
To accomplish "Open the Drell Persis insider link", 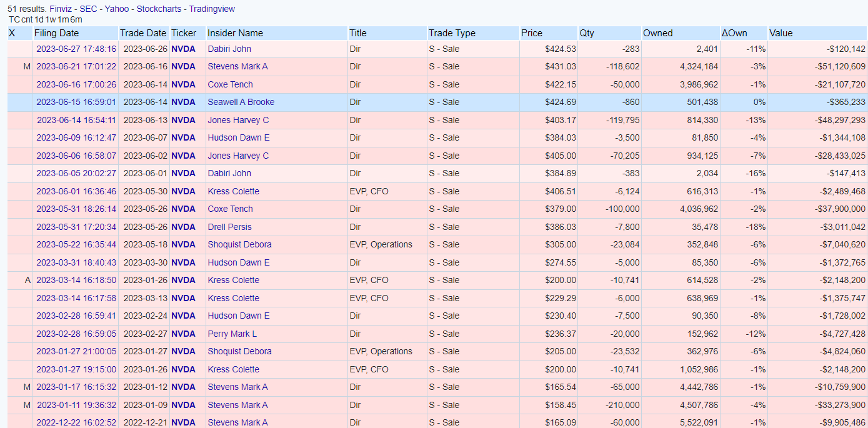I will 230,227.
